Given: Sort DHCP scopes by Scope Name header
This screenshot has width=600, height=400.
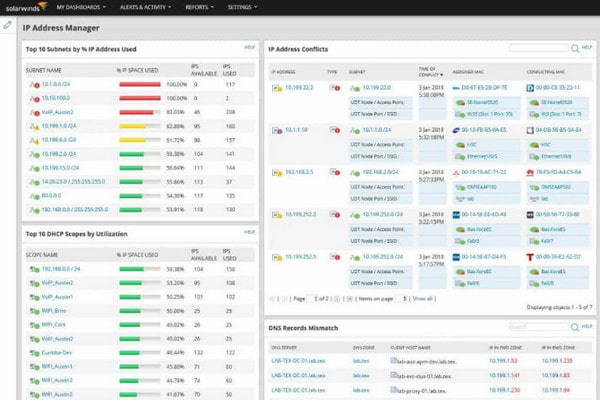Looking at the screenshot, I should point(42,255).
